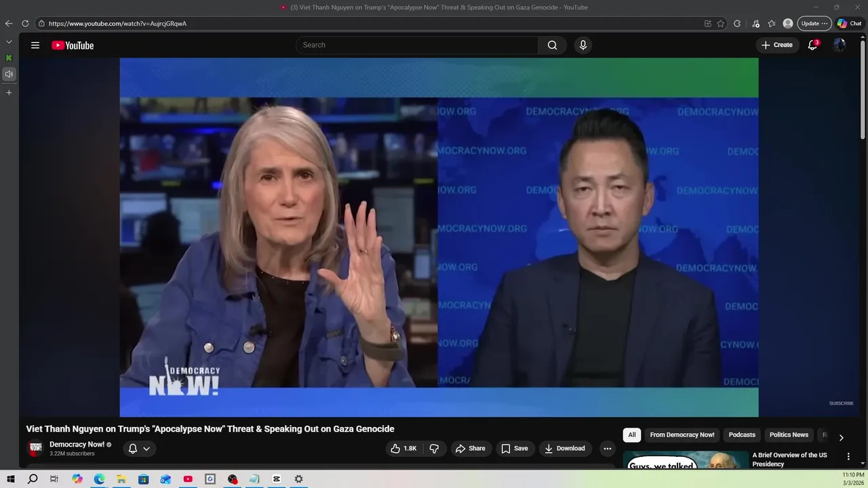This screenshot has width=868, height=488.
Task: Select the From Democracy Now! chip
Action: pyautogui.click(x=682, y=434)
